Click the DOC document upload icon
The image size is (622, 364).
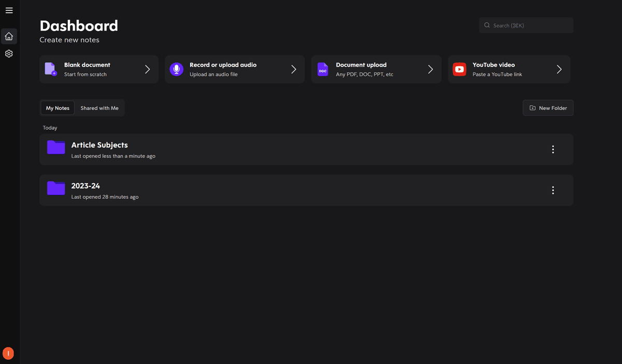322,69
